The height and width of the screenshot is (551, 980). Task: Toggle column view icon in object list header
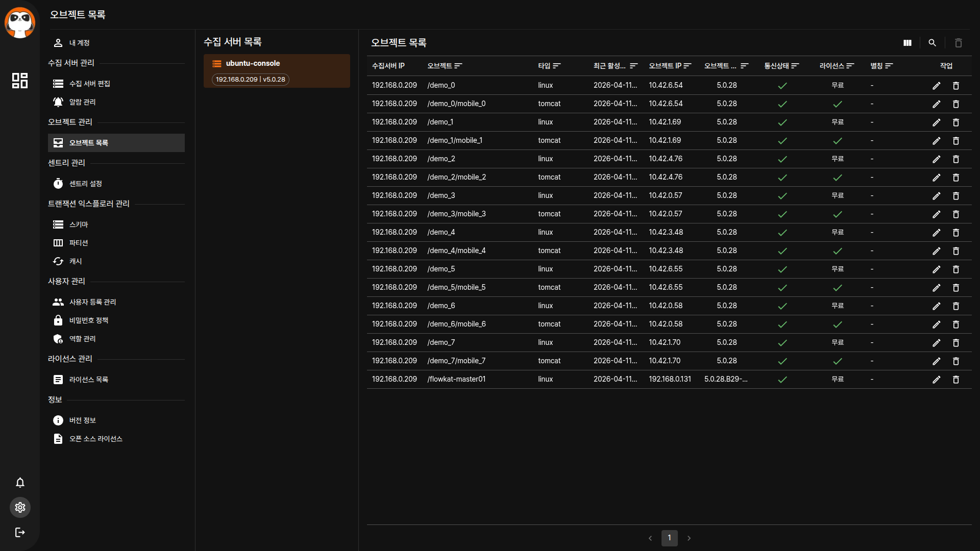coord(908,43)
